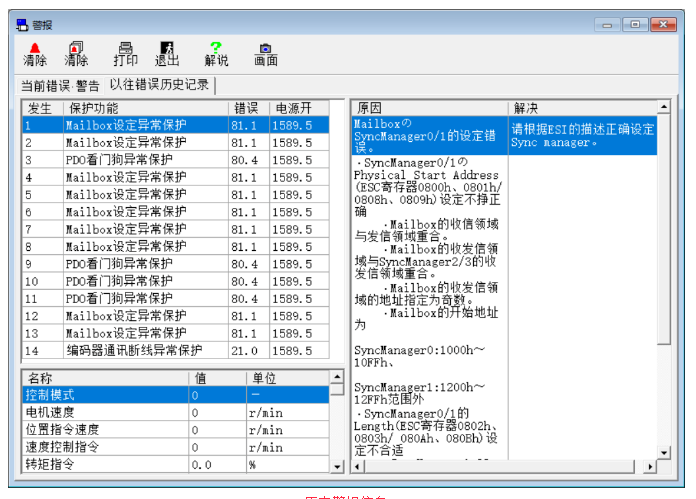Click the 保护功能 column header

(x=146, y=108)
